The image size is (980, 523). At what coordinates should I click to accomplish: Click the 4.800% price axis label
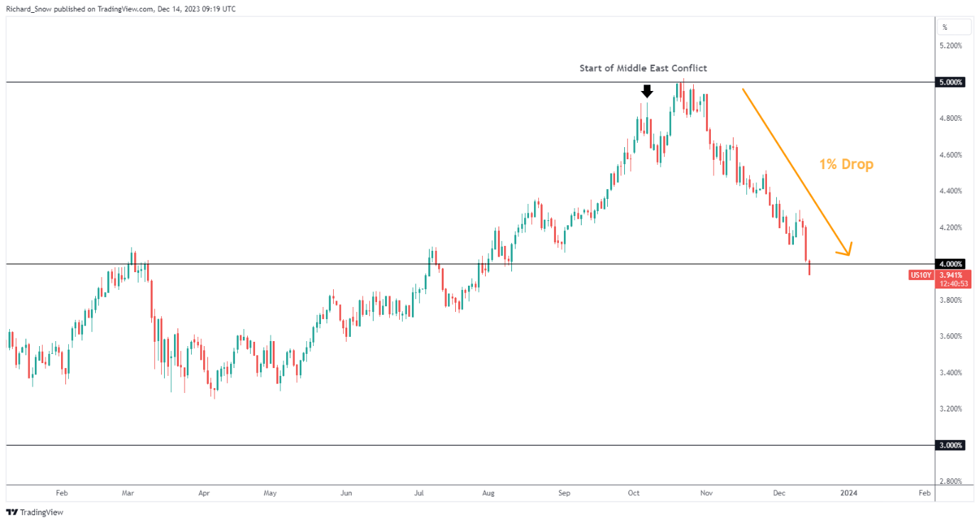[951, 119]
